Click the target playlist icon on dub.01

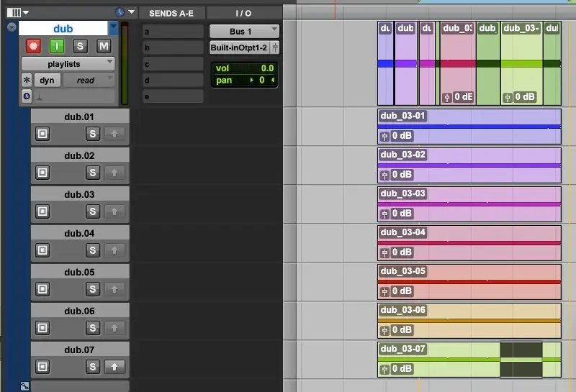(x=42, y=133)
